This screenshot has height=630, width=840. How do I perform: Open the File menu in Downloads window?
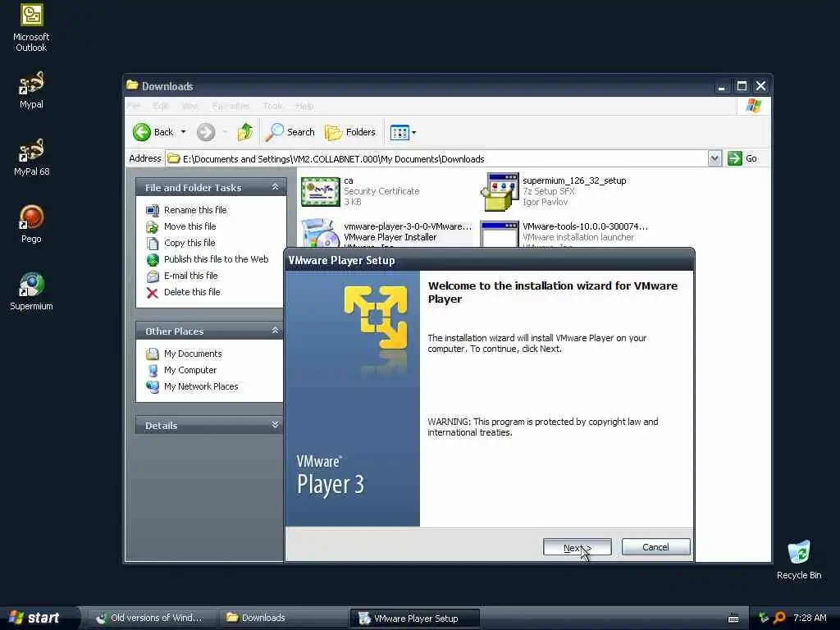(134, 106)
